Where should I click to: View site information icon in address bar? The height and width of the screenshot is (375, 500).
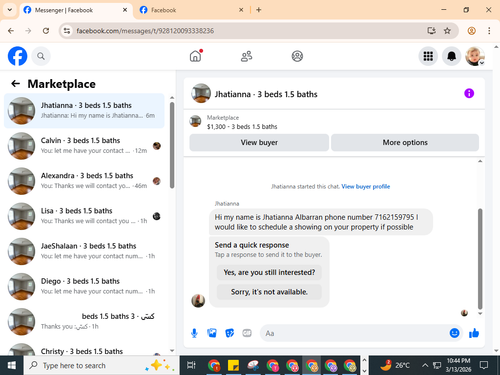(67, 31)
